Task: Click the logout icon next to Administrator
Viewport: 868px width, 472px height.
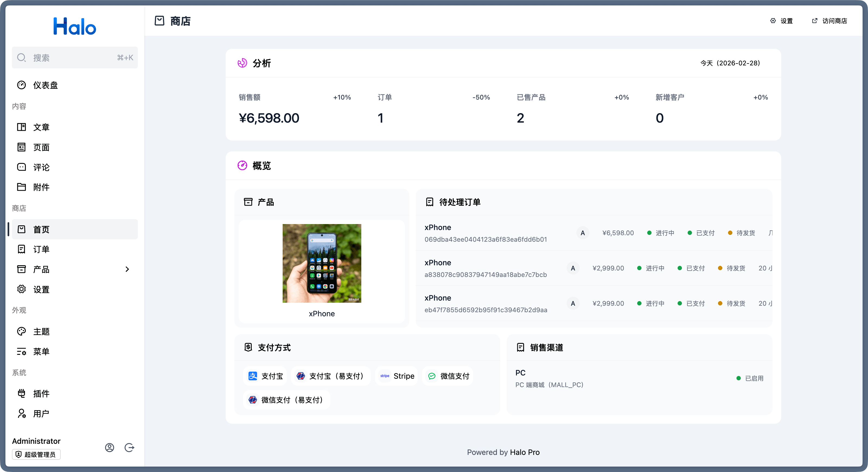Action: coord(129,447)
